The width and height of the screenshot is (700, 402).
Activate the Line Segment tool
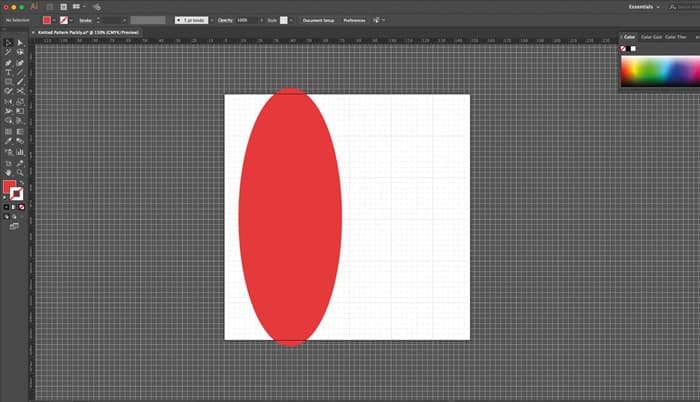coord(20,72)
